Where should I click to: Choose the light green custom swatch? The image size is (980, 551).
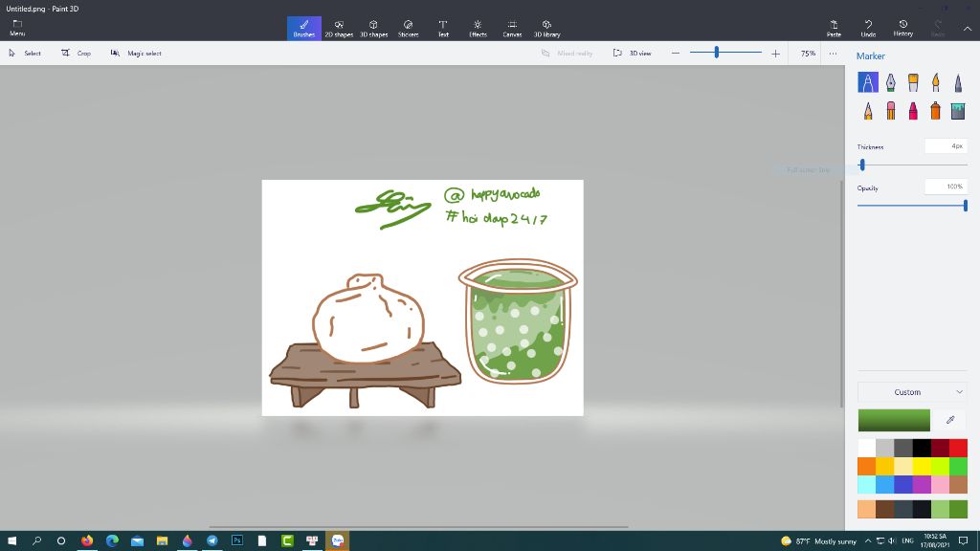click(940, 509)
